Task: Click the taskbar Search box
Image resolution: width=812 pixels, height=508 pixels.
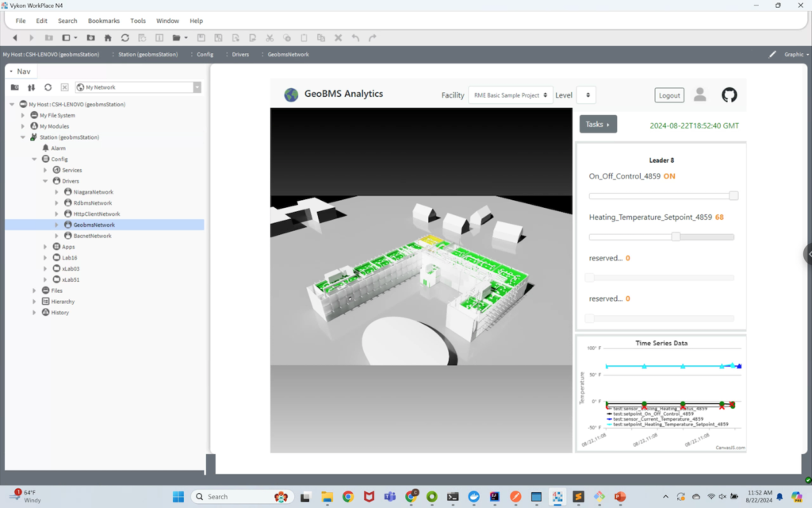Action: [x=243, y=497]
